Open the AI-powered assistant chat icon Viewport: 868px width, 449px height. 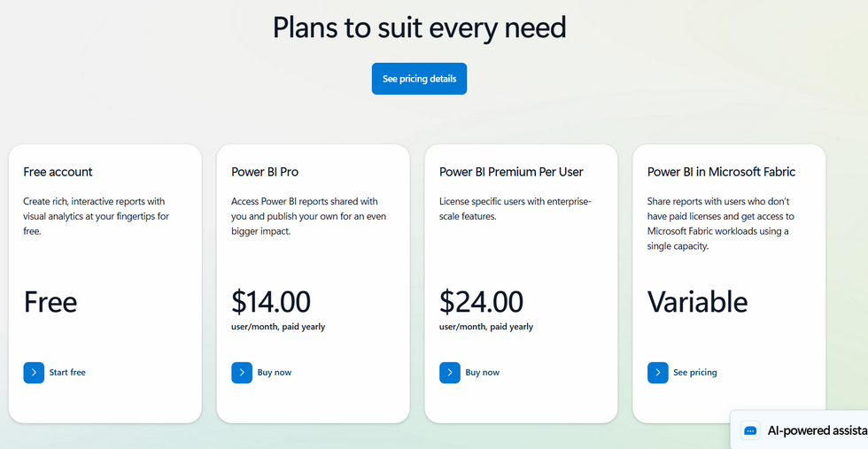point(750,430)
